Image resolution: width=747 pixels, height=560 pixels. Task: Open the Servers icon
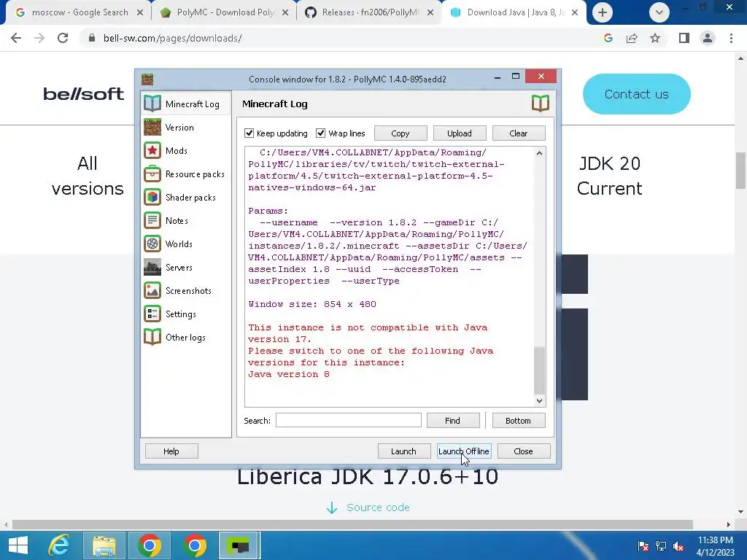pos(152,267)
